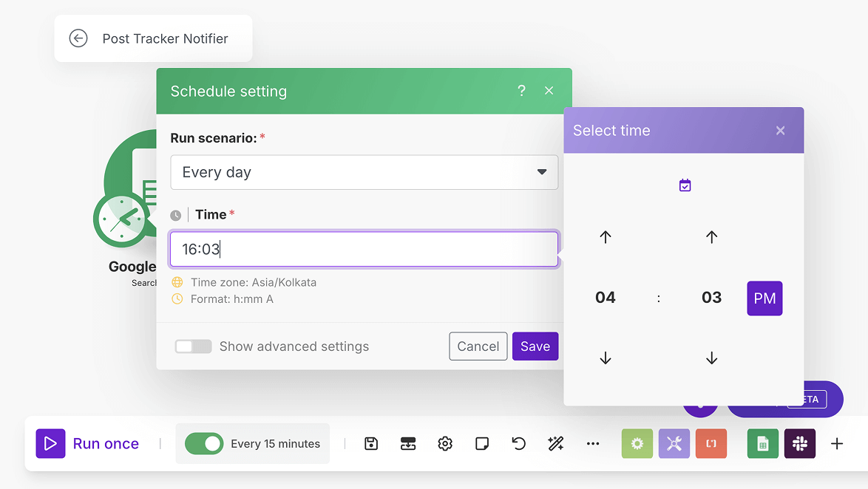868x489 pixels.
Task: Click inside the Time input field
Action: (x=365, y=249)
